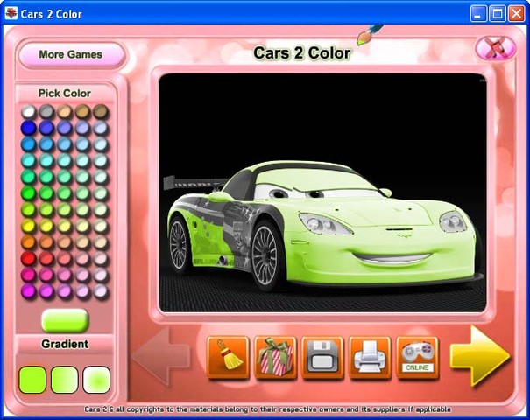
Task: Pick the saturated yellow color swatch
Action: (x=28, y=227)
